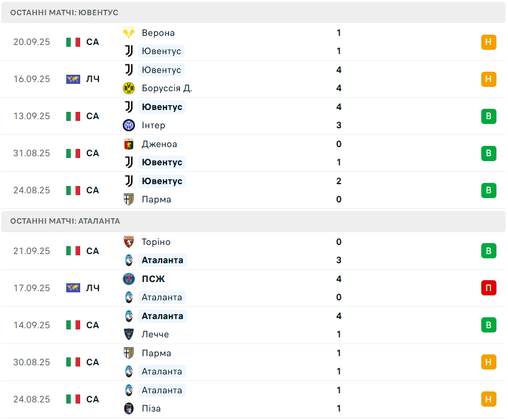The image size is (508, 420).
Task: Open the Лечче team link
Action: [x=155, y=334]
